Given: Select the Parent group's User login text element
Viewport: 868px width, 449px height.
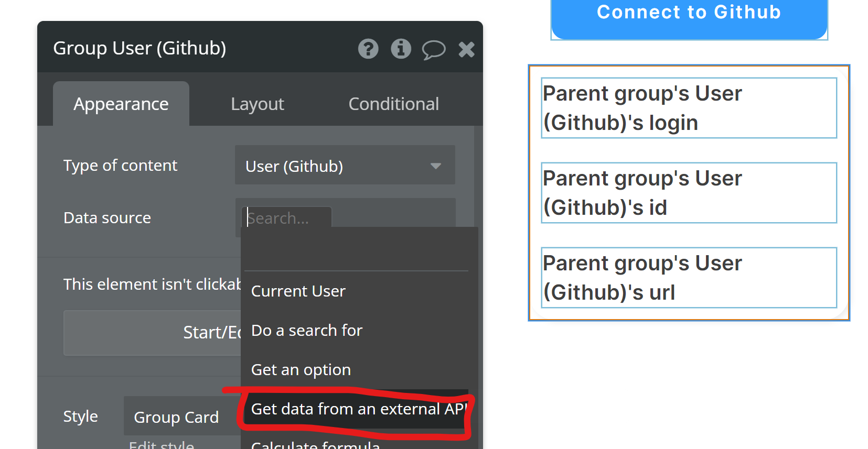Looking at the screenshot, I should coord(689,108).
